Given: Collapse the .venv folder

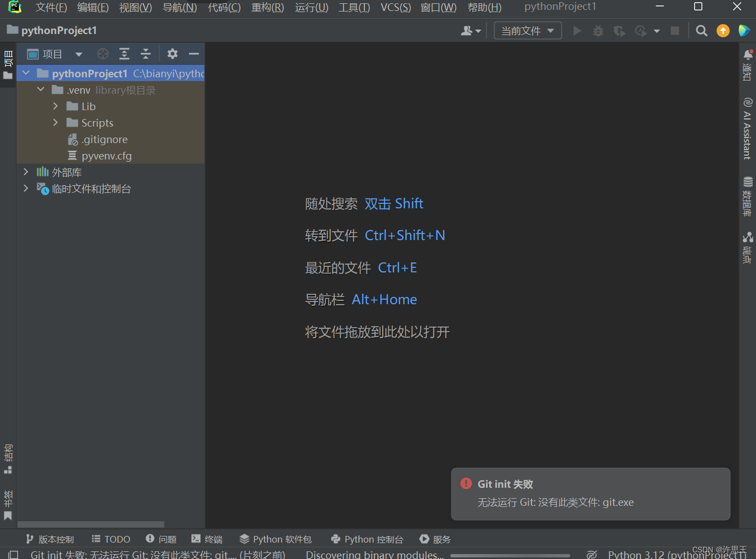Looking at the screenshot, I should 41,89.
